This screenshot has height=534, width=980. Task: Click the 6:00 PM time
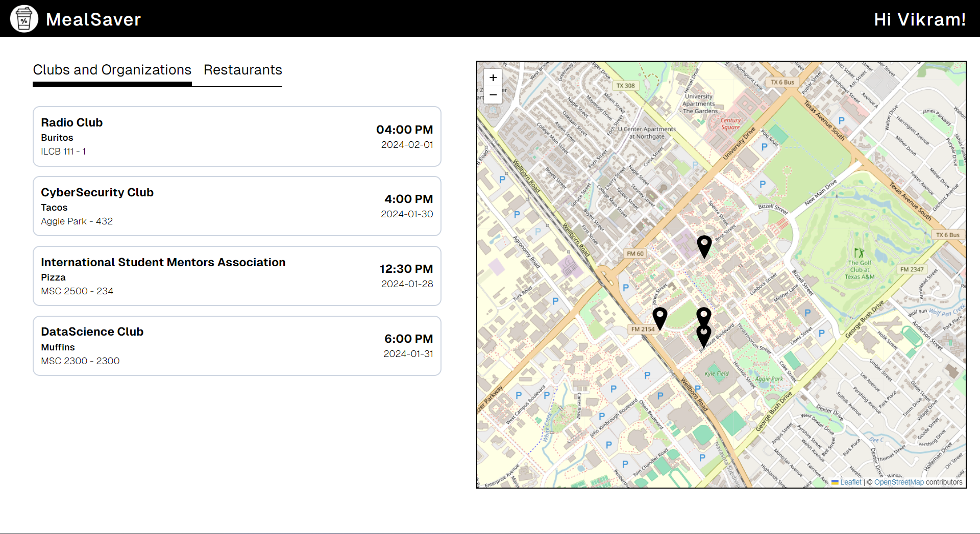408,339
